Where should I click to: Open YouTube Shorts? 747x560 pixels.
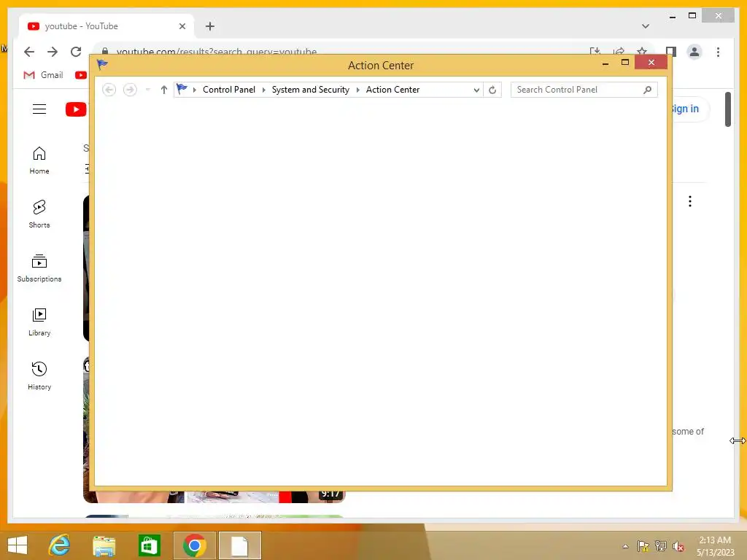click(x=39, y=214)
